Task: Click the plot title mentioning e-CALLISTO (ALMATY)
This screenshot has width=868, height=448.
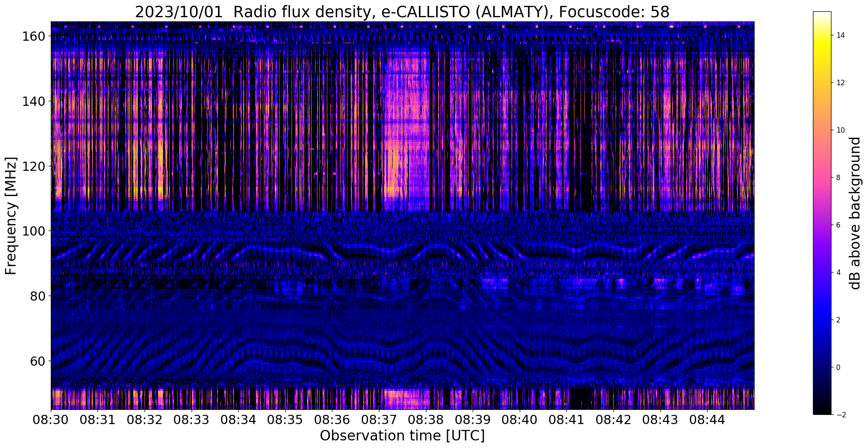Action: [x=402, y=12]
